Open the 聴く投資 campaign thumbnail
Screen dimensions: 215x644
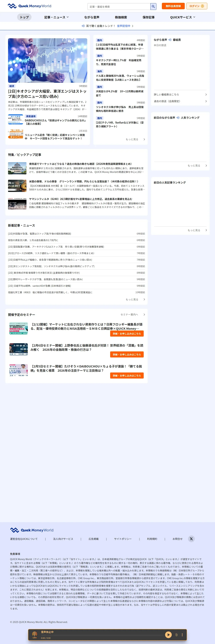[x=16, y=134]
